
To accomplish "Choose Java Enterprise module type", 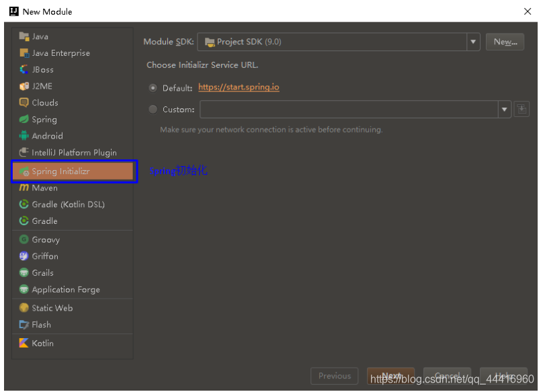I will (73, 53).
